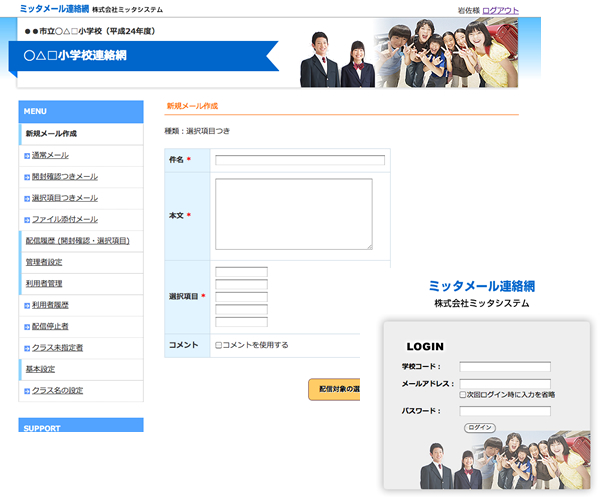Check 次回ログイン時に入力を省略 in login panel
Viewport: 600px width, 501px height.
pos(463,395)
